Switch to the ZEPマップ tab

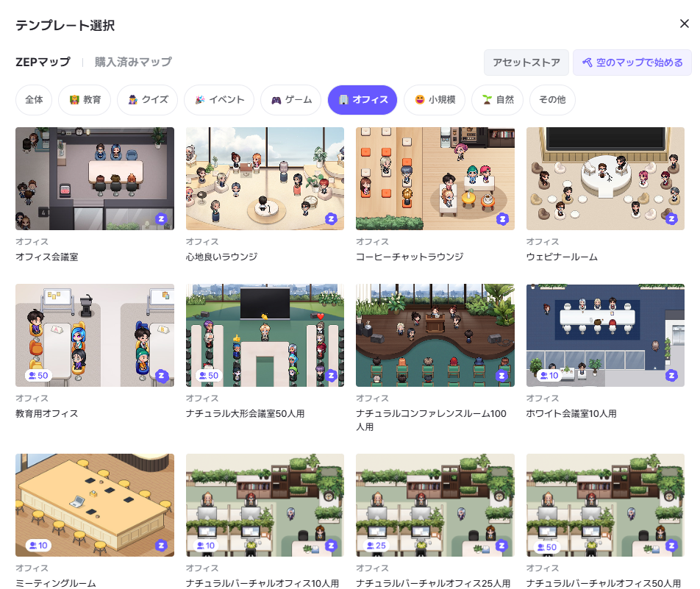point(43,62)
